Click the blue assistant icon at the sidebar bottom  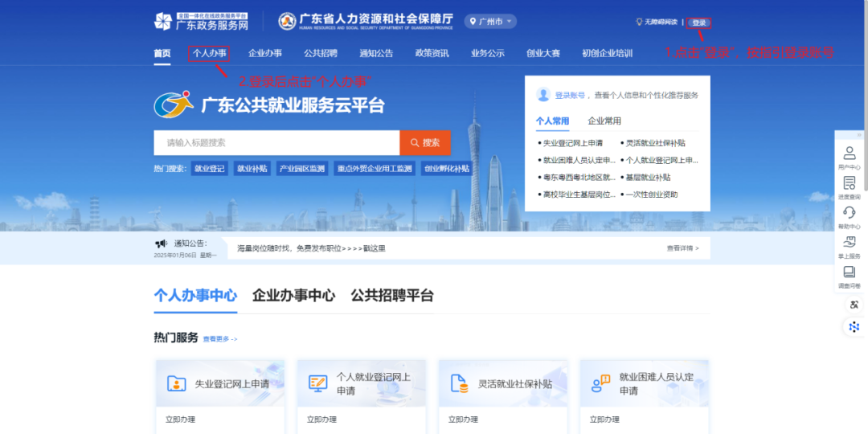coord(854,326)
